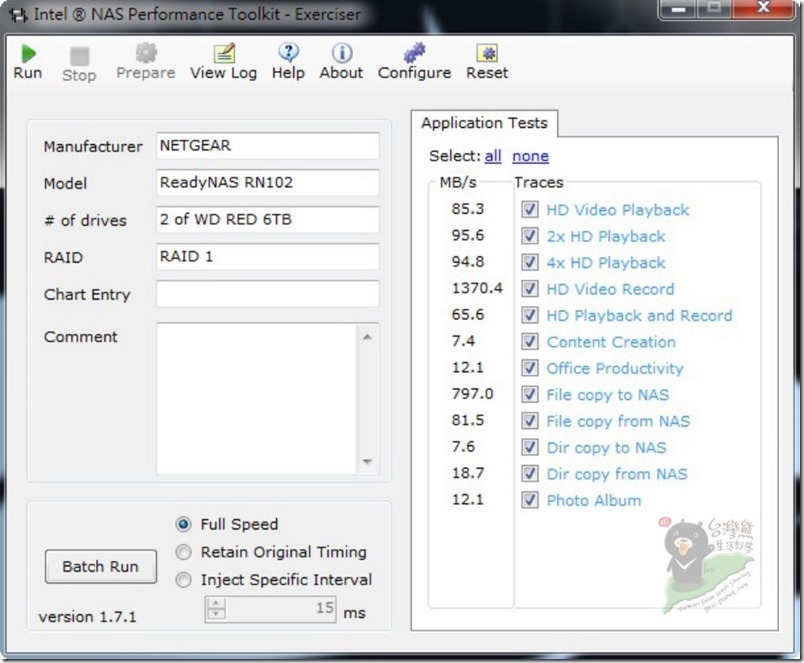This screenshot has height=663, width=804.
Task: Uncheck Office Productivity trace
Action: coord(530,368)
